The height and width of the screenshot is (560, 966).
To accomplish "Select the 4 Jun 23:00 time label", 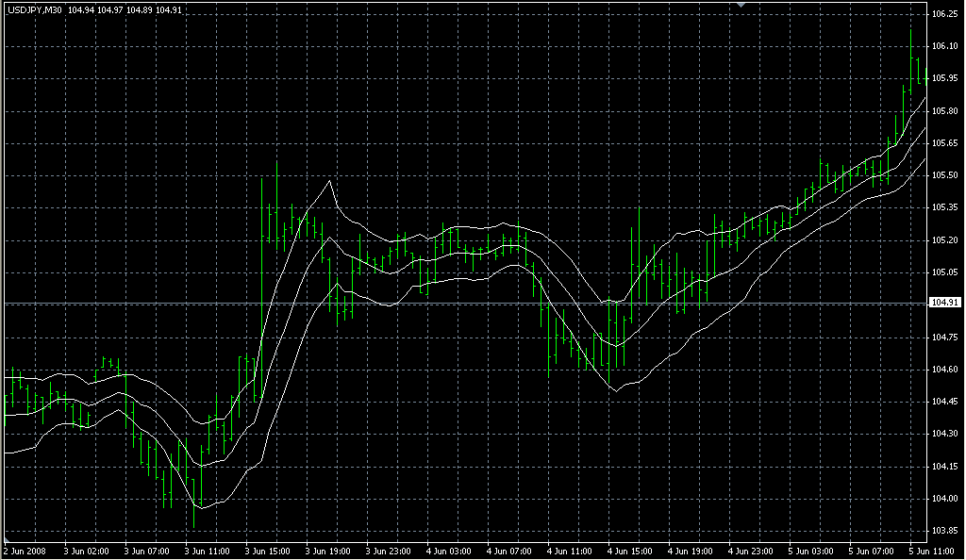I will 752,550.
